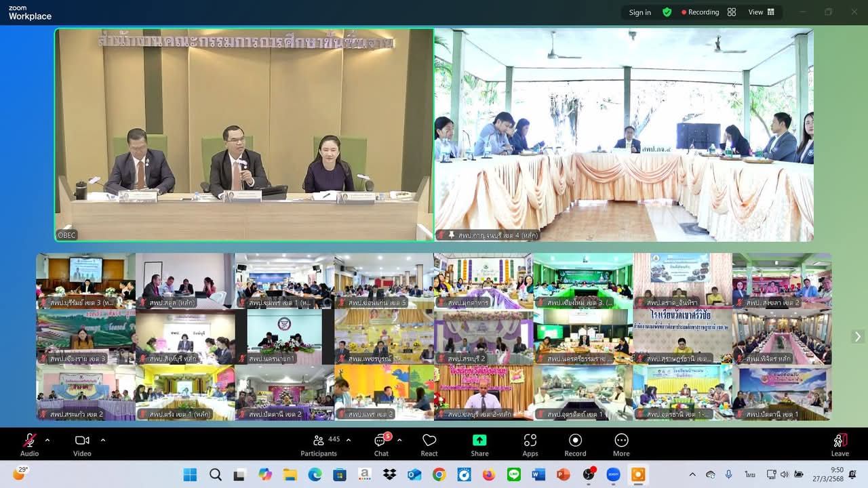Open the Chat panel
The image size is (868, 488).
(x=381, y=445)
